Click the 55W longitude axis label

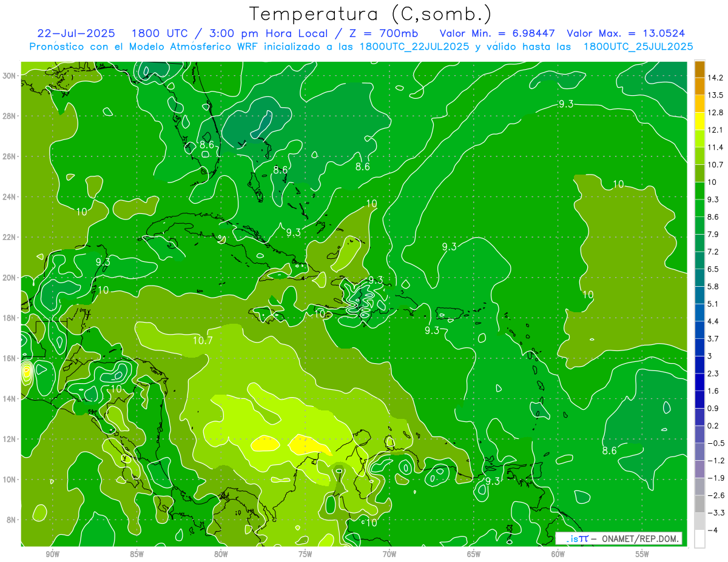click(x=642, y=554)
